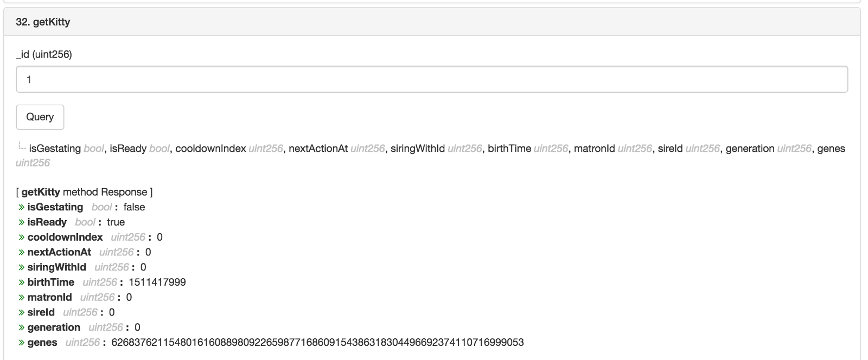Click the green chevron beside isGestating
The width and height of the screenshot is (868, 360).
pos(22,207)
